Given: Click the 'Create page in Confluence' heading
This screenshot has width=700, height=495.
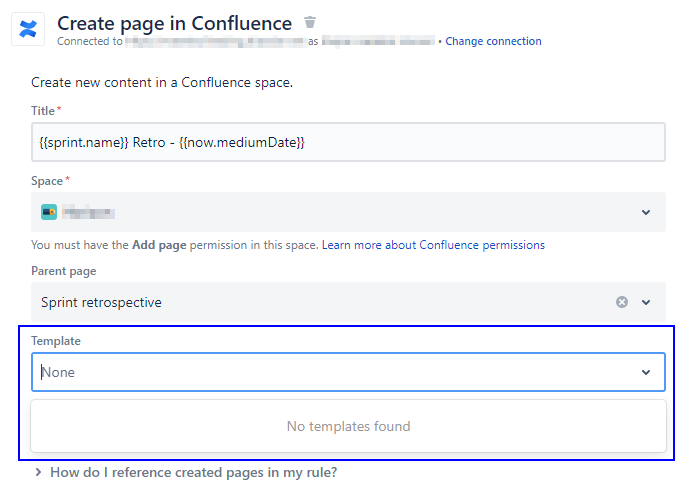Looking at the screenshot, I should coord(175,23).
